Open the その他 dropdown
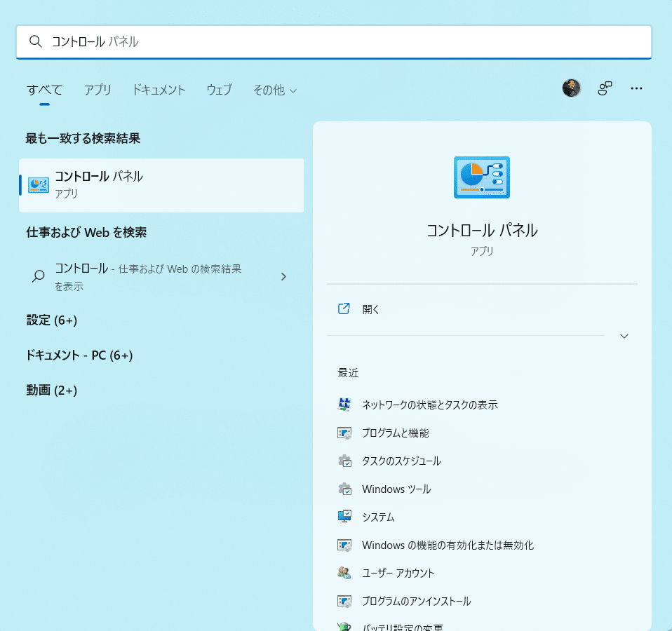The height and width of the screenshot is (631, 672). pos(275,90)
